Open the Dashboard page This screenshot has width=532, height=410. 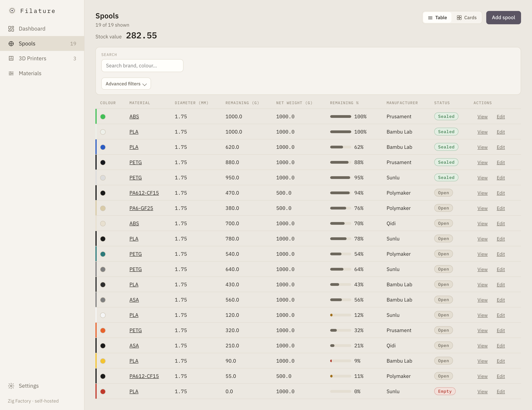click(42, 29)
